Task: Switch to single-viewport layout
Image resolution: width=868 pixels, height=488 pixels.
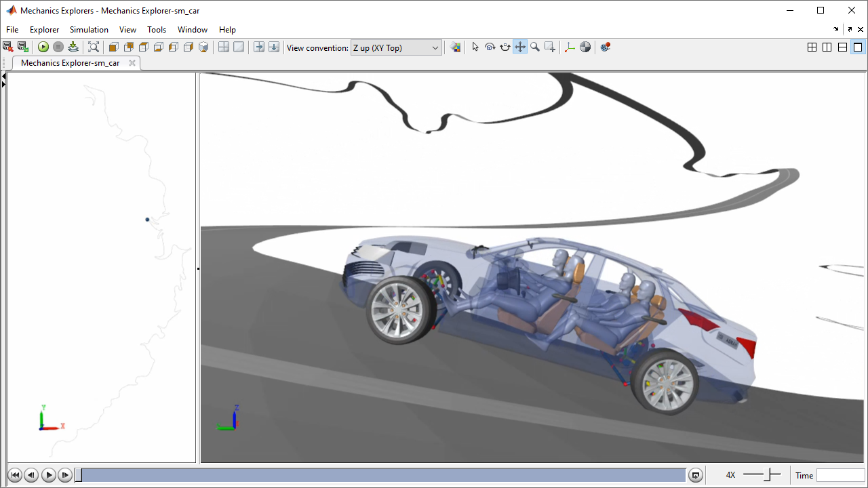Action: coord(858,47)
